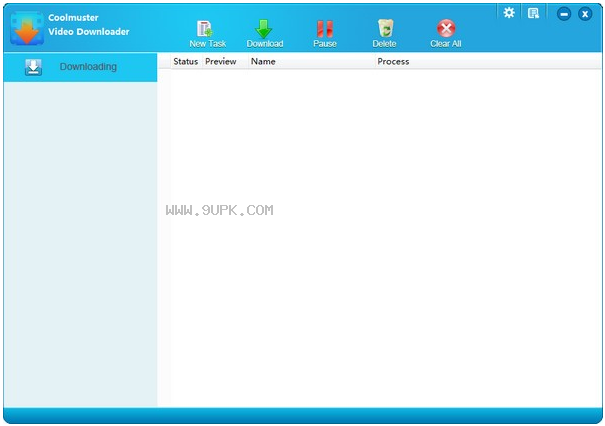Open settings via the gear icon
This screenshot has height=426, width=605.
point(509,13)
